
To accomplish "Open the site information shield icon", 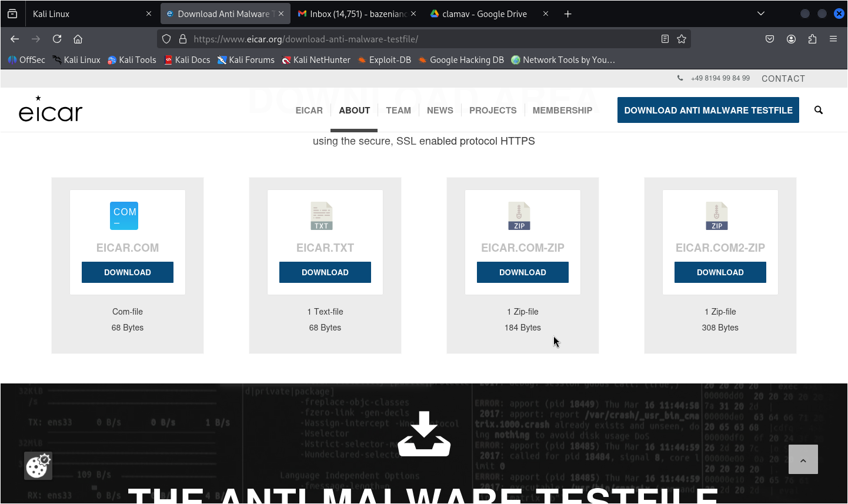I will 166,39.
